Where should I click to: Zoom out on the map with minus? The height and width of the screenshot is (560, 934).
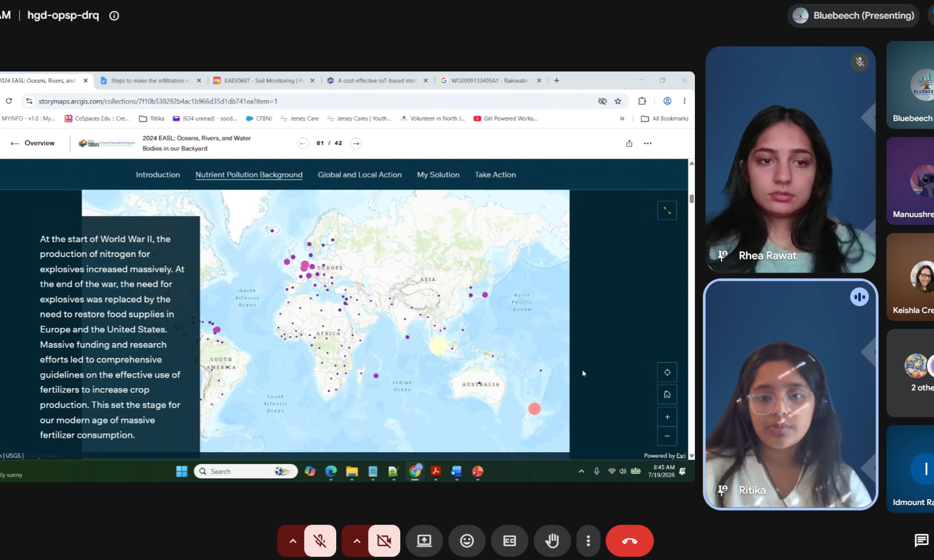[667, 436]
